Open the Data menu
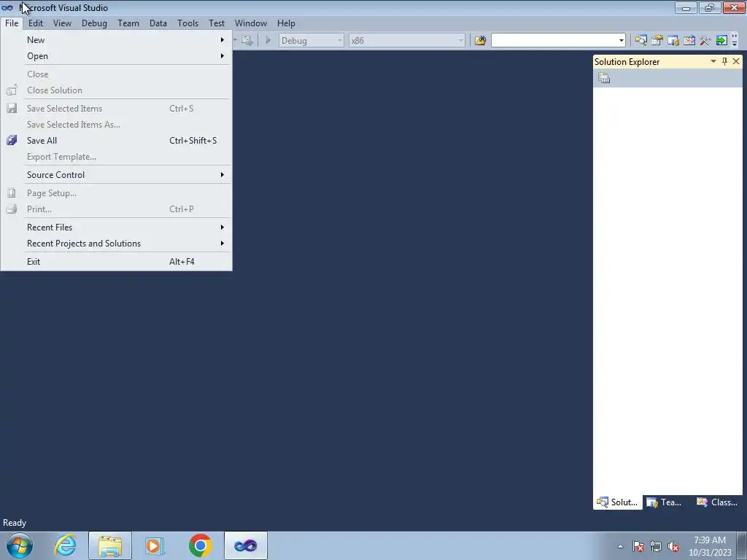Screen dimensions: 747x560 (x=158, y=23)
